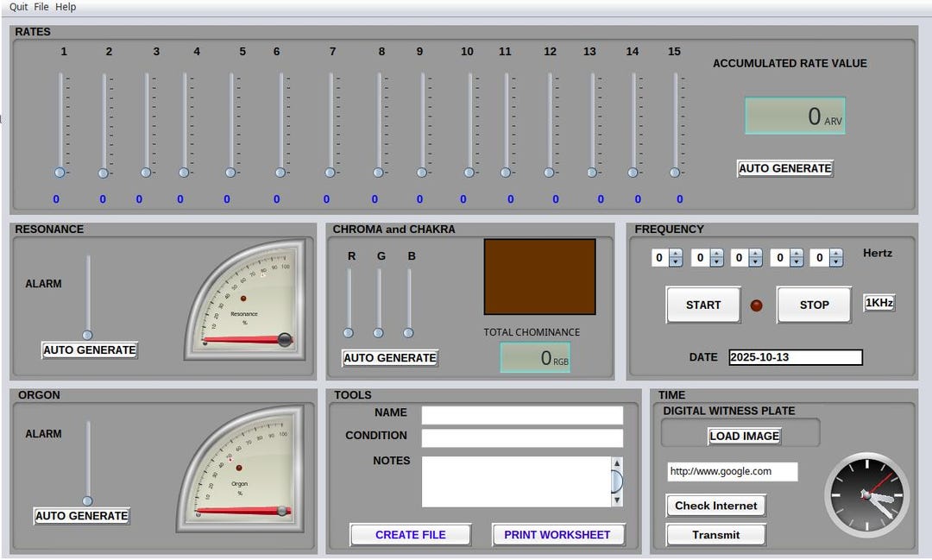Screen dimensions: 932x560
Task: Click the Orgon alarm slider knob
Action: 87,500
